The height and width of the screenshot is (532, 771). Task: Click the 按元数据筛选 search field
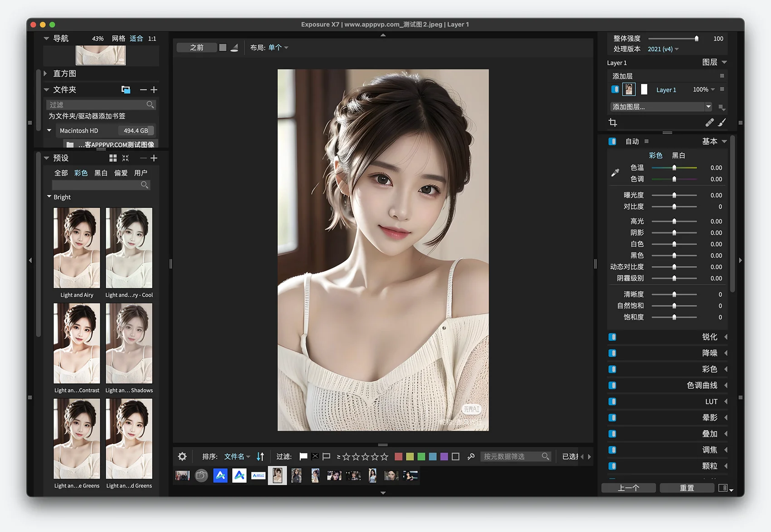pyautogui.click(x=516, y=456)
